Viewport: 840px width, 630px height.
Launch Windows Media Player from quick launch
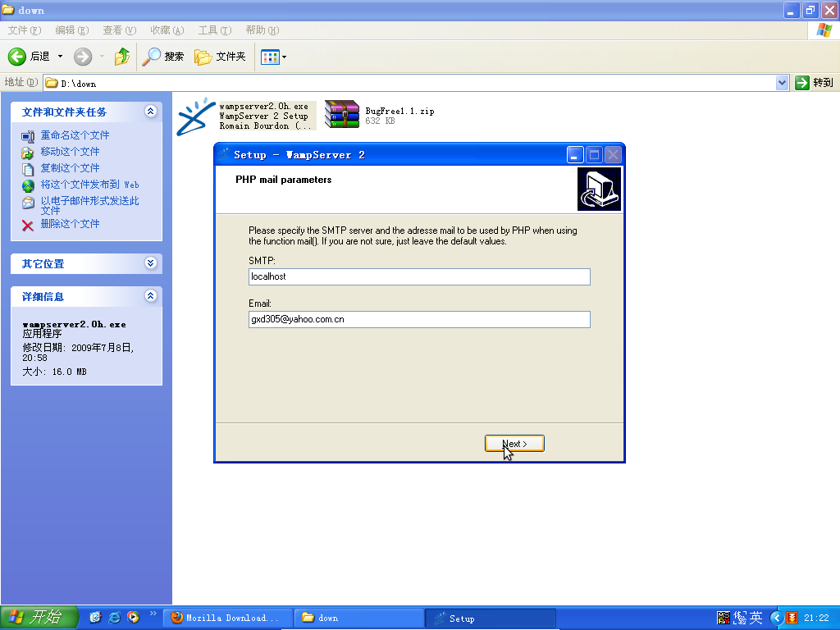[x=134, y=618]
